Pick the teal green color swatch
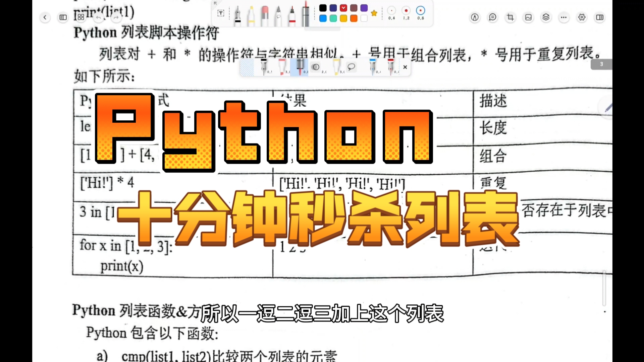This screenshot has width=644, height=362. pyautogui.click(x=333, y=18)
